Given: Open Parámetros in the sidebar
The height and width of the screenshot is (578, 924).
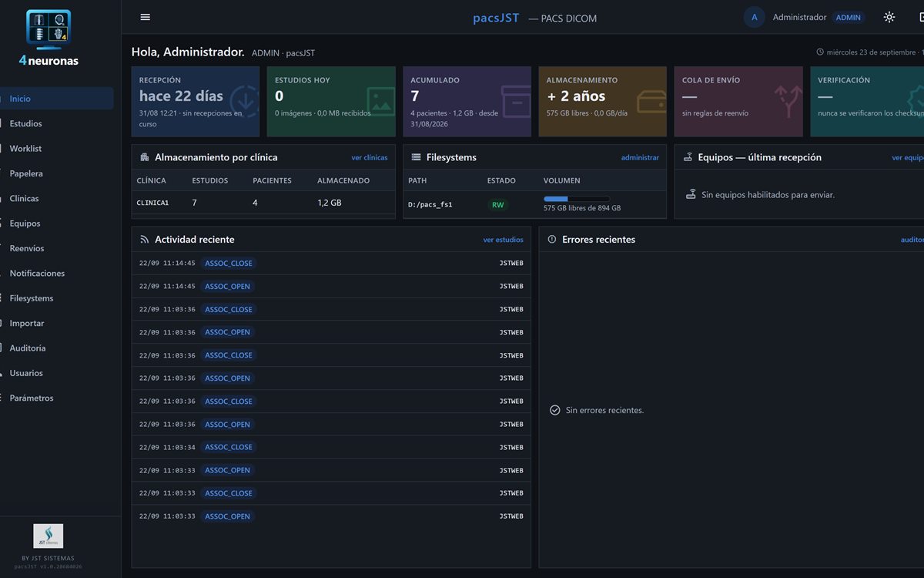Looking at the screenshot, I should (x=57, y=398).
